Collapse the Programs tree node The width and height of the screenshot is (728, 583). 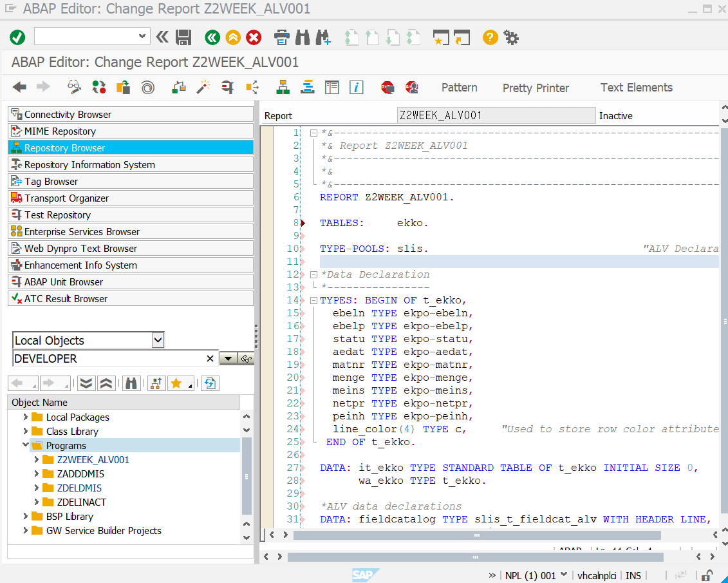[x=26, y=445]
